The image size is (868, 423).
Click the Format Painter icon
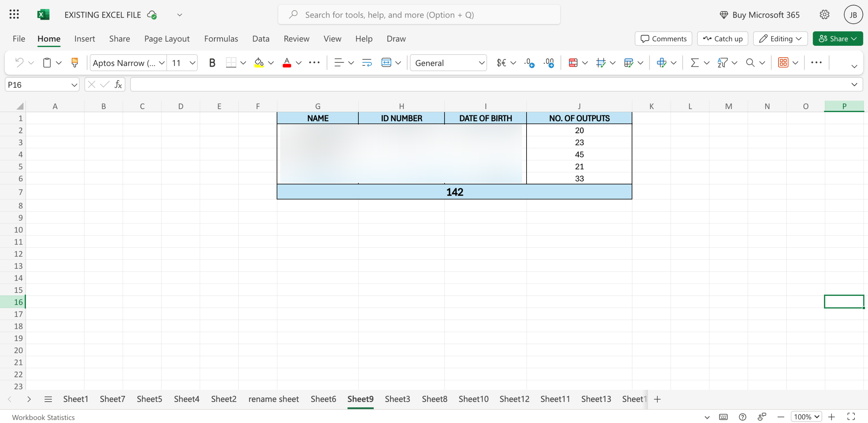(x=75, y=63)
